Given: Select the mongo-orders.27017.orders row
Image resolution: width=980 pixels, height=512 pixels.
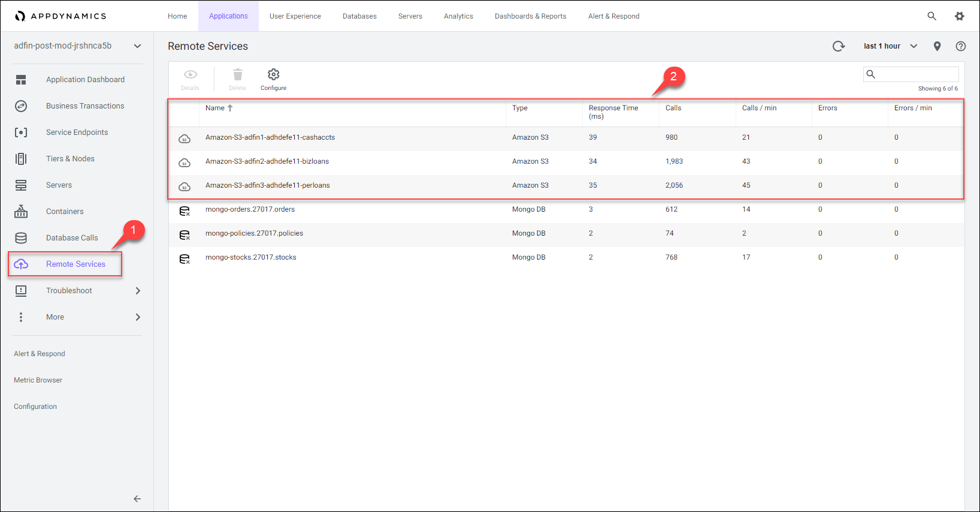Looking at the screenshot, I should click(250, 209).
